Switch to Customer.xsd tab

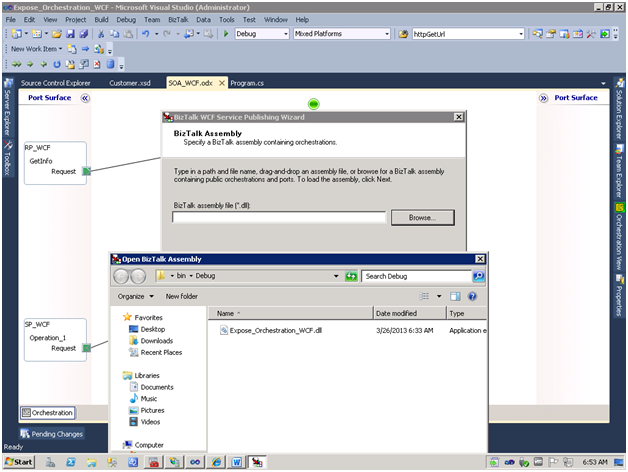pos(130,83)
